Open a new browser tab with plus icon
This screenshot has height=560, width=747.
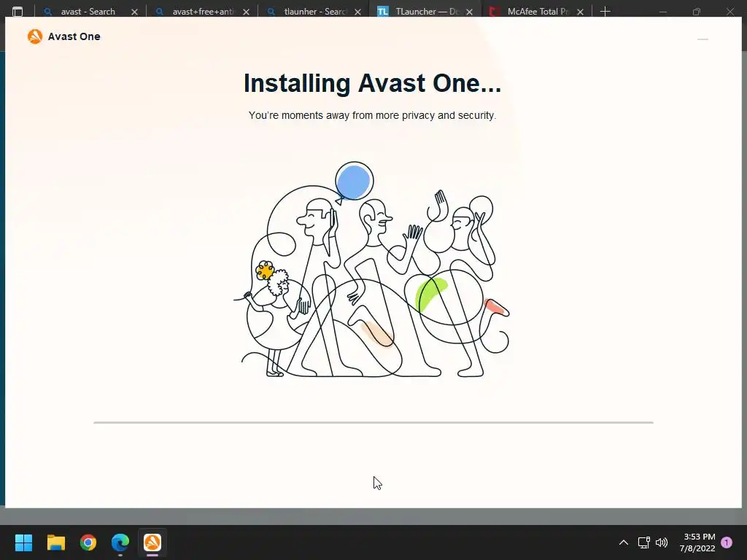click(605, 12)
